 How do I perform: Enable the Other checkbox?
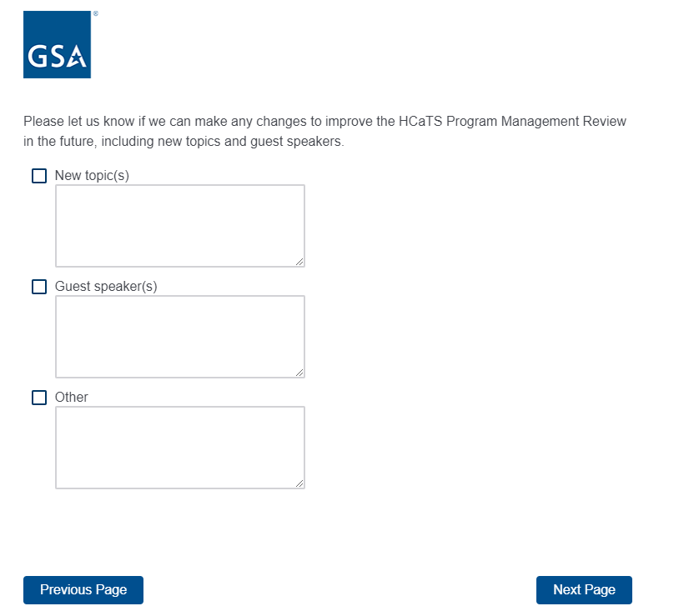[x=39, y=398]
